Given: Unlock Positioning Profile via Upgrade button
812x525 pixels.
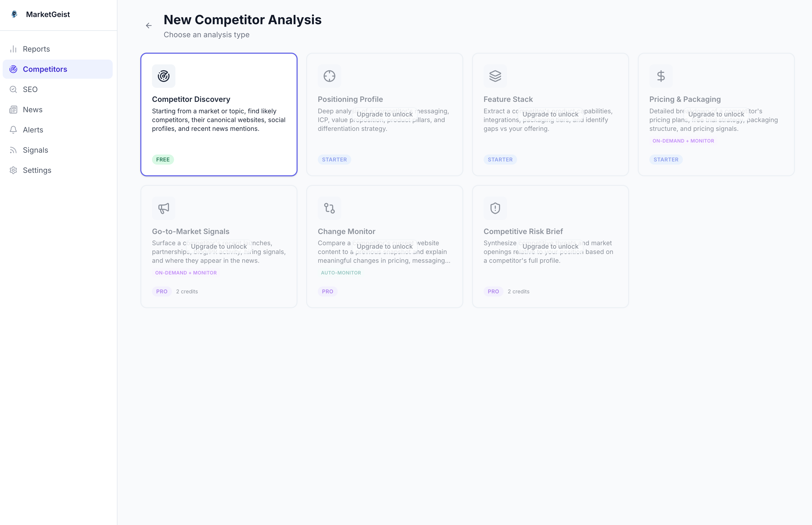Looking at the screenshot, I should tap(384, 114).
